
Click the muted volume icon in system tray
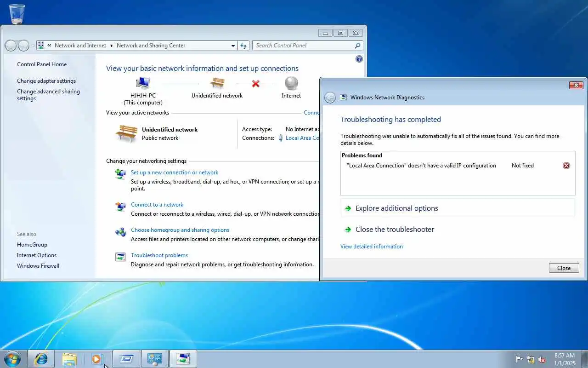tap(542, 359)
